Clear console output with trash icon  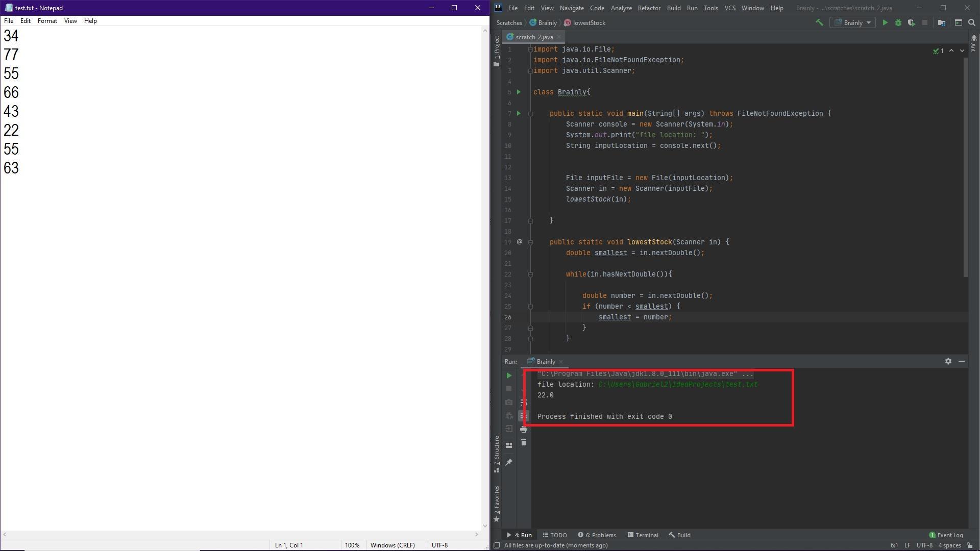click(x=524, y=442)
